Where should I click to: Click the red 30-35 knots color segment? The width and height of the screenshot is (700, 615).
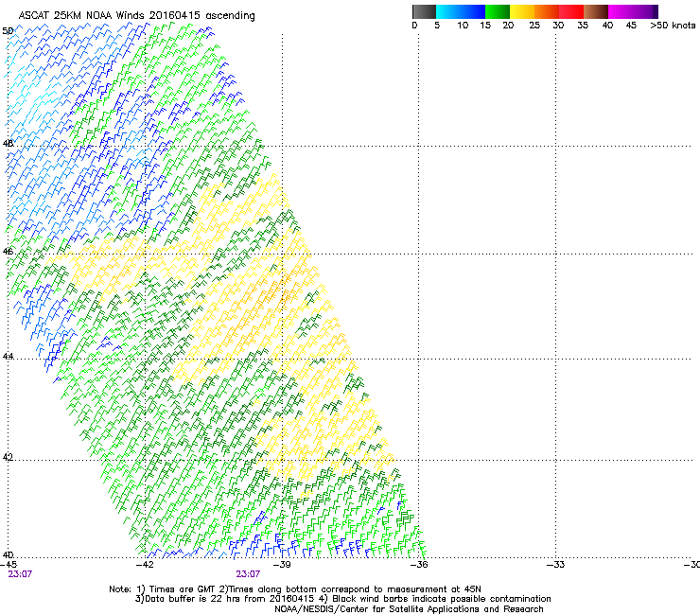click(x=571, y=11)
